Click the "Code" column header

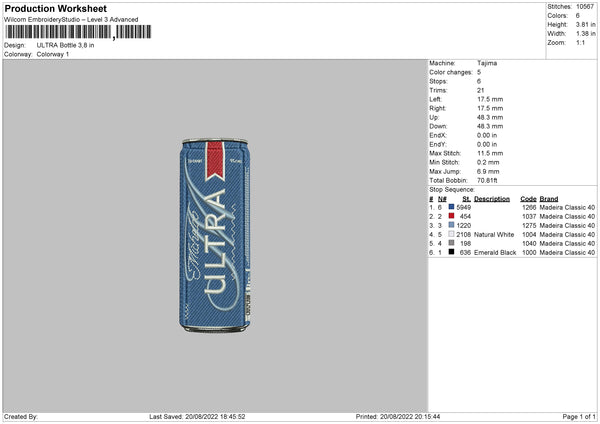click(528, 199)
